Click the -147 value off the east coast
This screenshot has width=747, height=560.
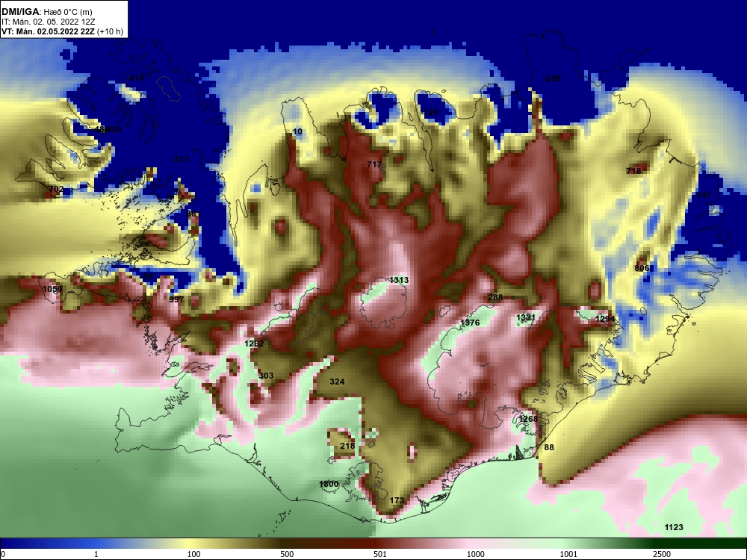702,195
